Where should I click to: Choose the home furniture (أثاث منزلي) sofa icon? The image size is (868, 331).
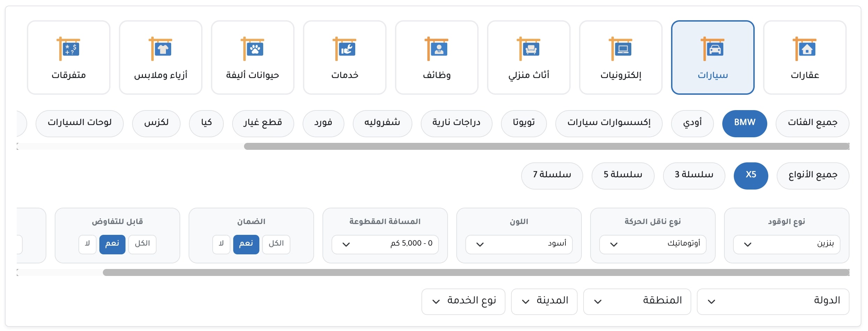[528, 49]
